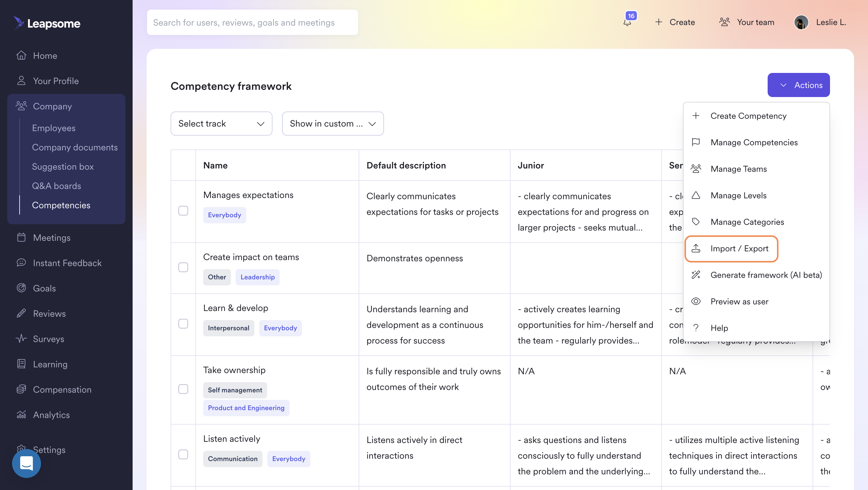Open Settings in the sidebar
The height and width of the screenshot is (490, 868).
click(49, 450)
